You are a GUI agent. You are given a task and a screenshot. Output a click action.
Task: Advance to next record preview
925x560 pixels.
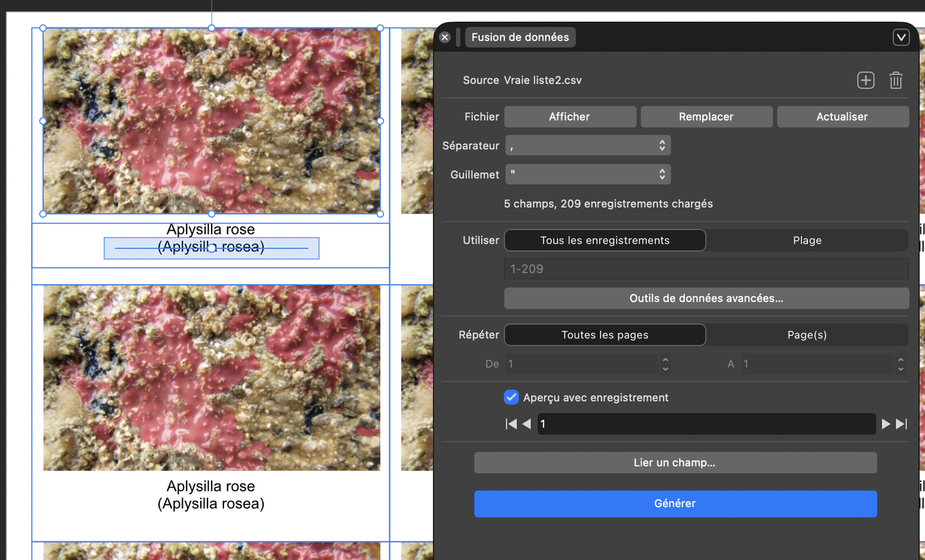tap(886, 424)
